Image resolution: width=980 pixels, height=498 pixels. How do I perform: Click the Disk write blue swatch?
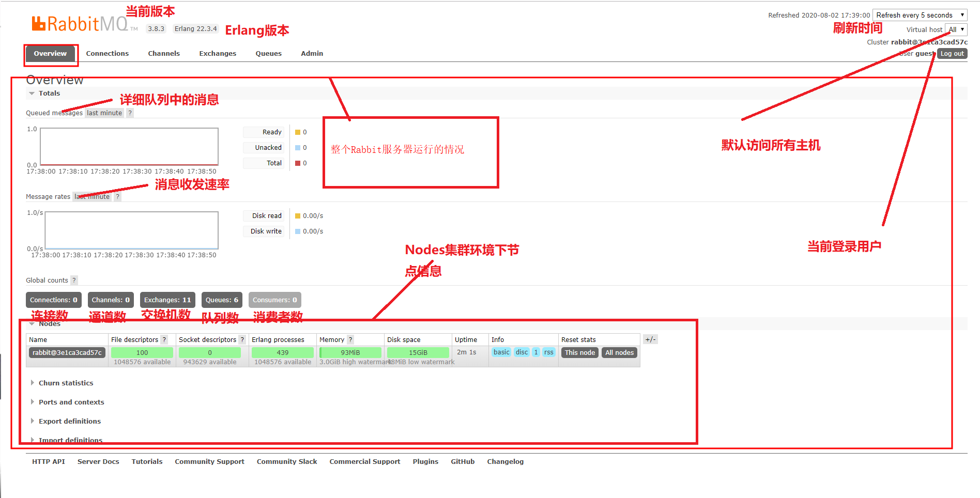click(x=298, y=231)
